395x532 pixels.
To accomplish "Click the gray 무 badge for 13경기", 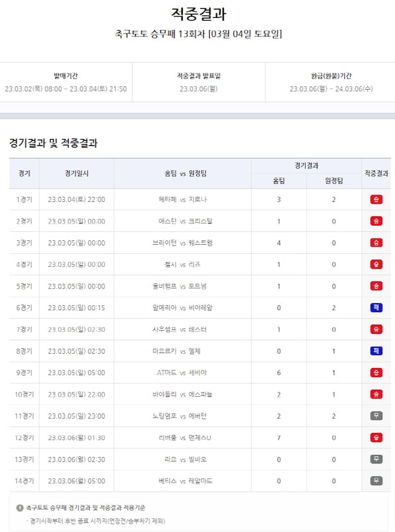I will coord(376,459).
